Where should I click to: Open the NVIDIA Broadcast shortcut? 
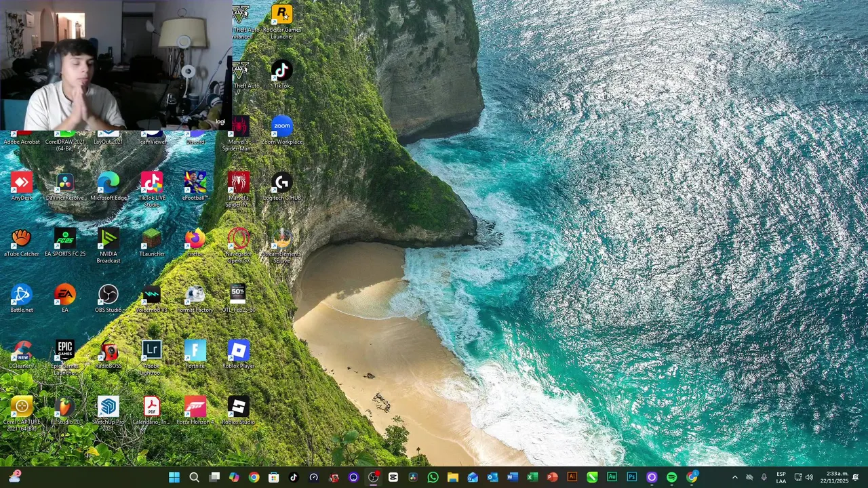point(108,246)
